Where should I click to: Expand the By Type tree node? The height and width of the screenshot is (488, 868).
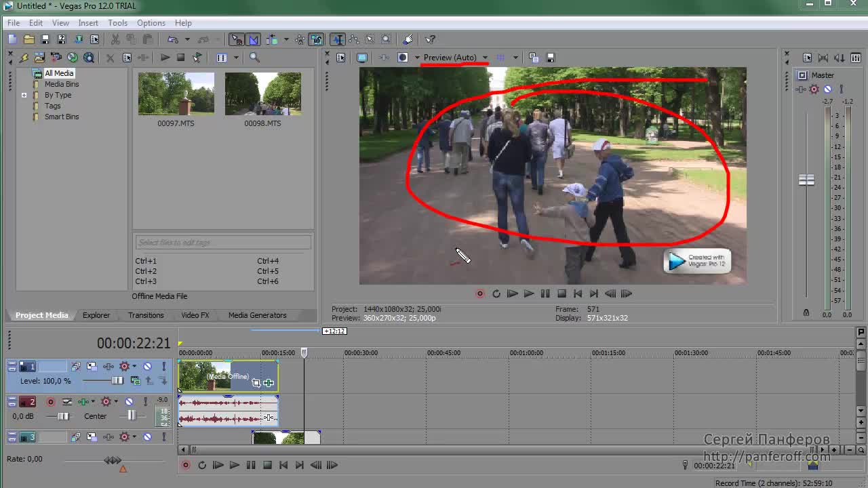(x=24, y=95)
